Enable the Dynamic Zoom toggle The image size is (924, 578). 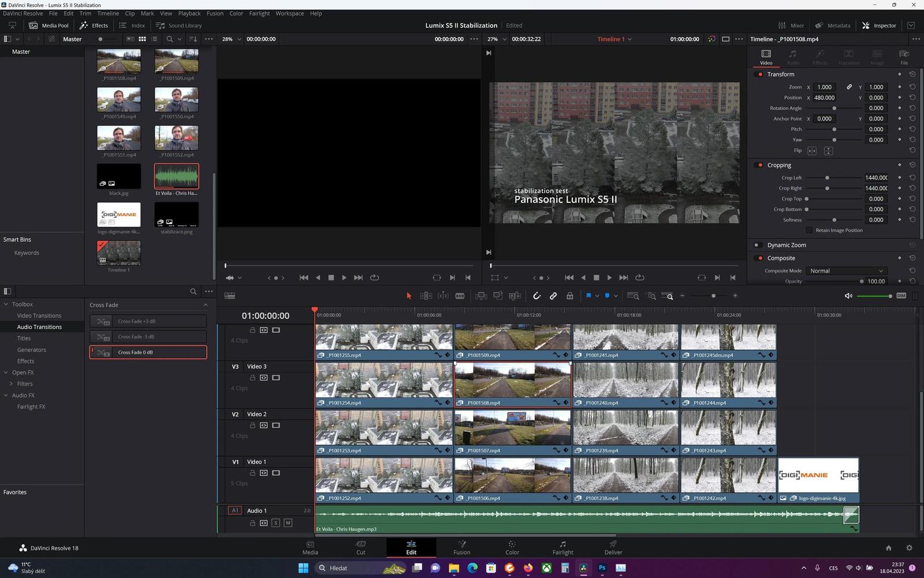pyautogui.click(x=757, y=245)
